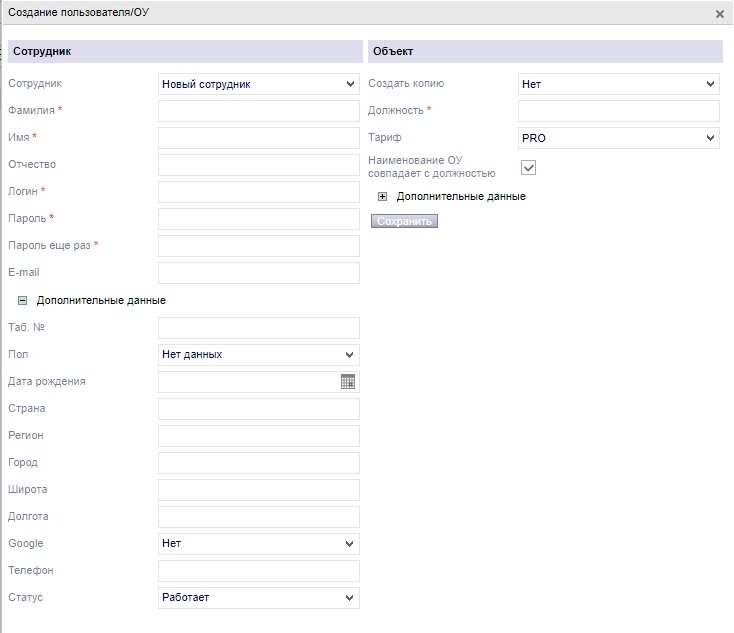Click the Город input field
The height and width of the screenshot is (633, 734).
(x=258, y=462)
